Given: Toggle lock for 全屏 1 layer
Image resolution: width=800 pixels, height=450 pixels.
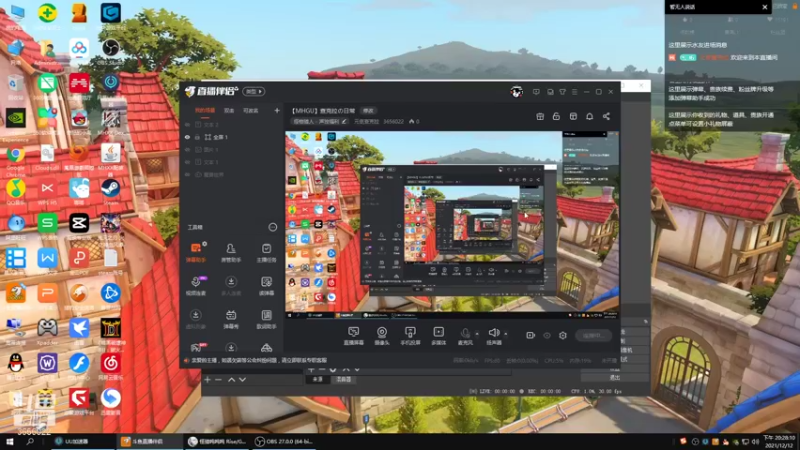Looking at the screenshot, I should click(197, 137).
